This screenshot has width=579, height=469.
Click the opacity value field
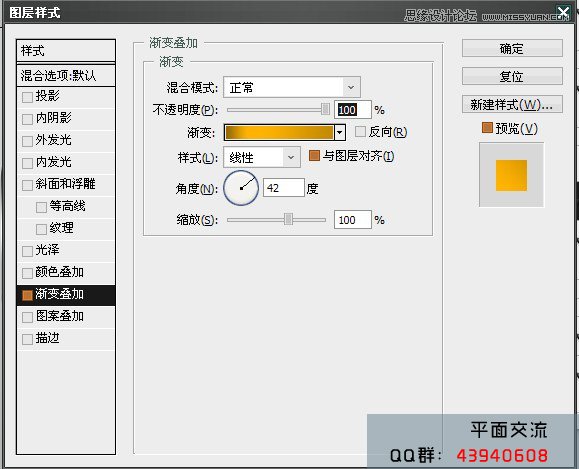click(353, 110)
